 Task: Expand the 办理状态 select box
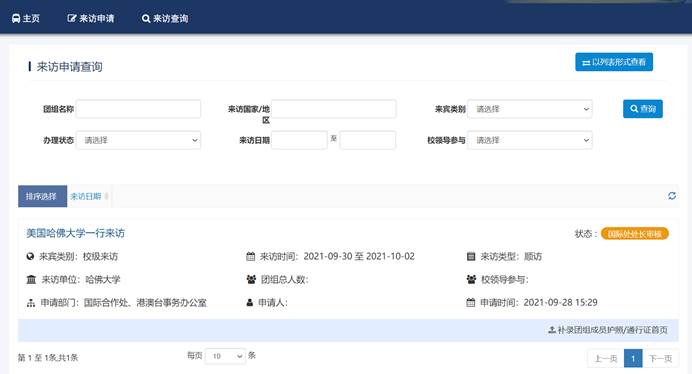click(x=138, y=140)
